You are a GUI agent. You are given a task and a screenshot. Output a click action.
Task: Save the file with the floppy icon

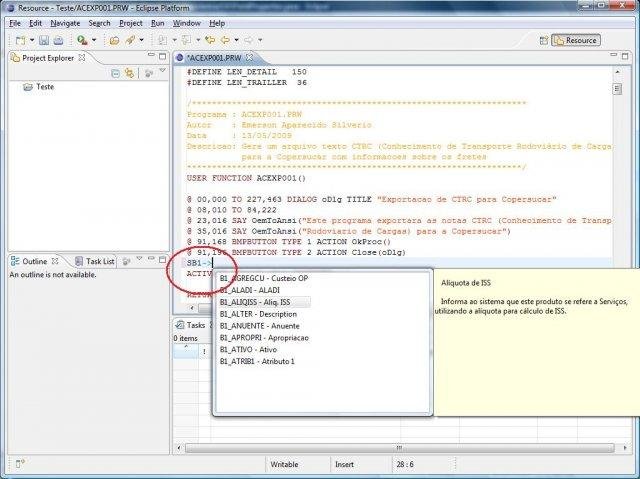(x=44, y=40)
